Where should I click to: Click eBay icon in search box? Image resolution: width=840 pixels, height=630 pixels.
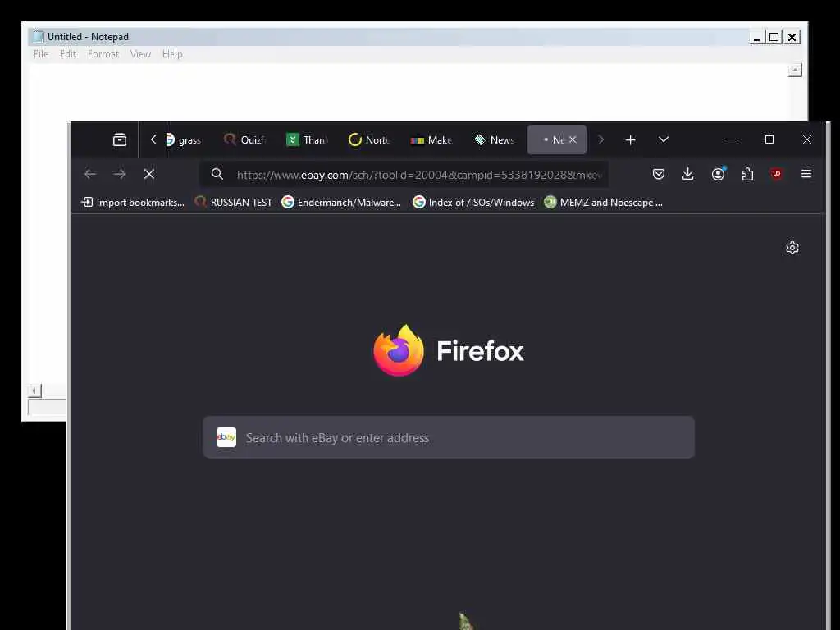click(226, 438)
